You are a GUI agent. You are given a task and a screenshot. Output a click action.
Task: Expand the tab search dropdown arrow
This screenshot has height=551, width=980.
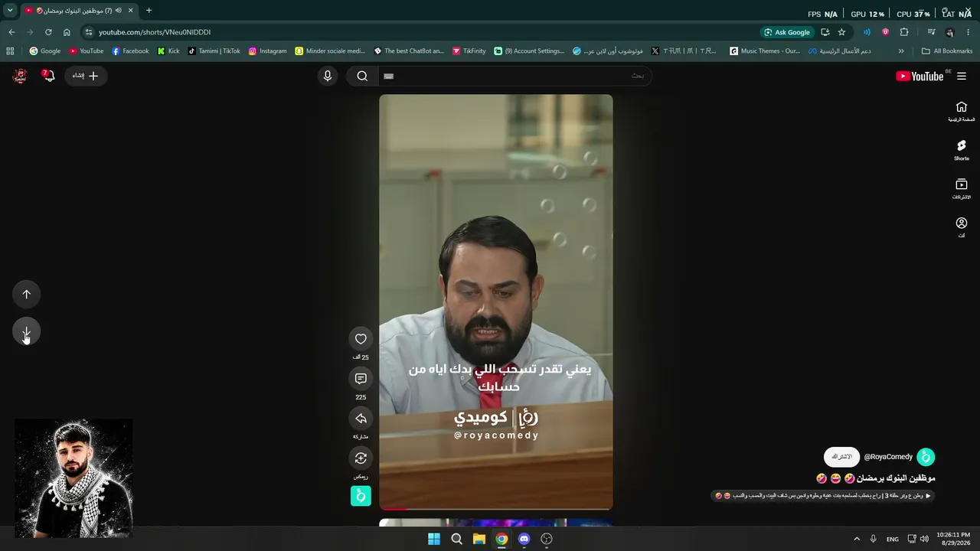10,11
